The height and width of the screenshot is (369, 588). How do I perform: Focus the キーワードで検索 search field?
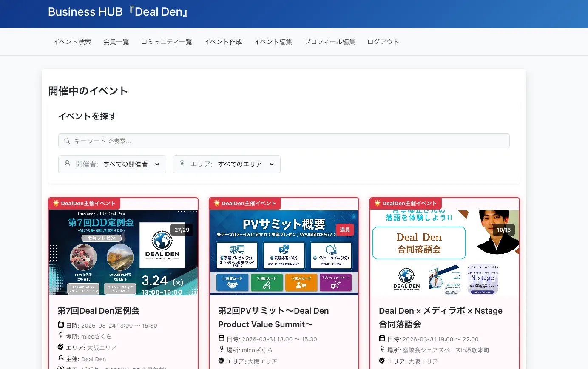284,141
